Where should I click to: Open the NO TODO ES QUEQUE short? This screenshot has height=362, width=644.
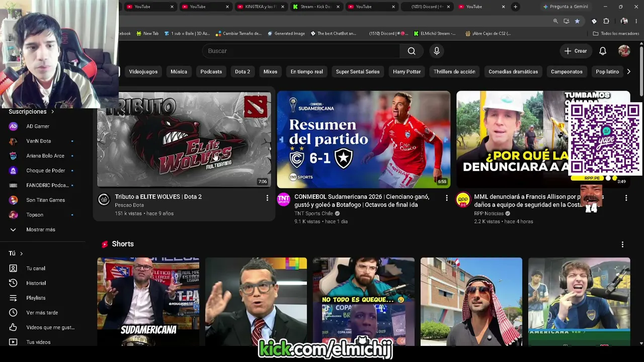363,302
